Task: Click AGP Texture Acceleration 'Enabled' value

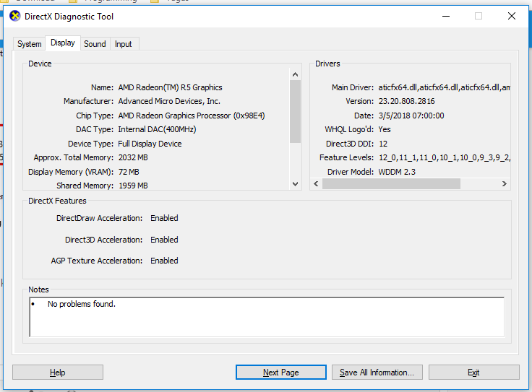Action: (164, 261)
